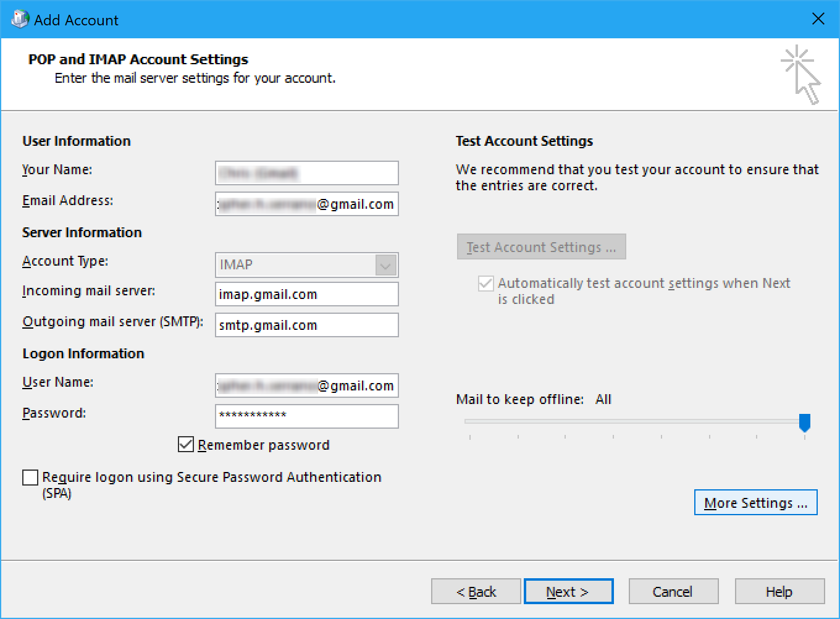This screenshot has height=619, width=840.
Task: Go to the Next step
Action: [568, 591]
